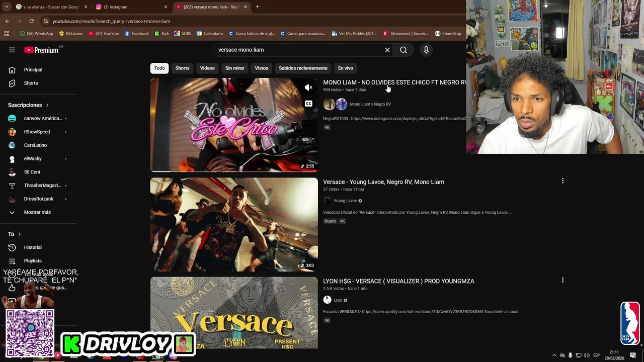Image resolution: width=644 pixels, height=362 pixels.
Task: Switch to the u vs alianza Google tab
Action: pyautogui.click(x=48, y=7)
